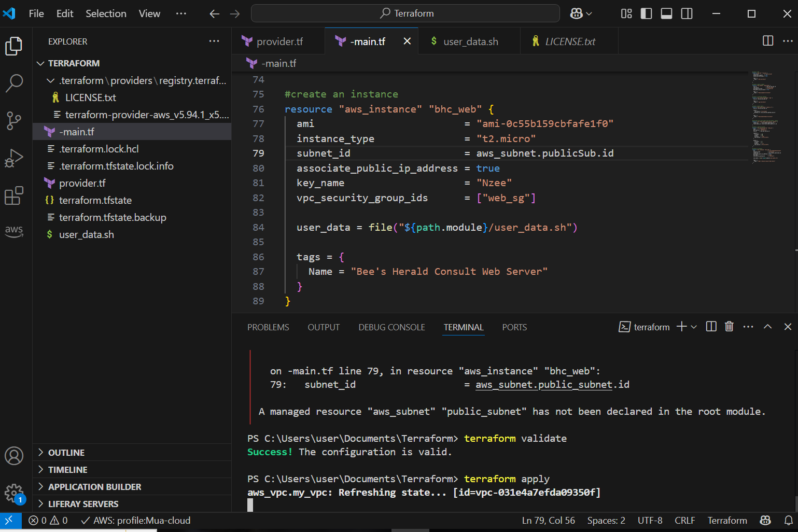Open the Accounts icon in activity bar
798x532 pixels.
[14, 456]
